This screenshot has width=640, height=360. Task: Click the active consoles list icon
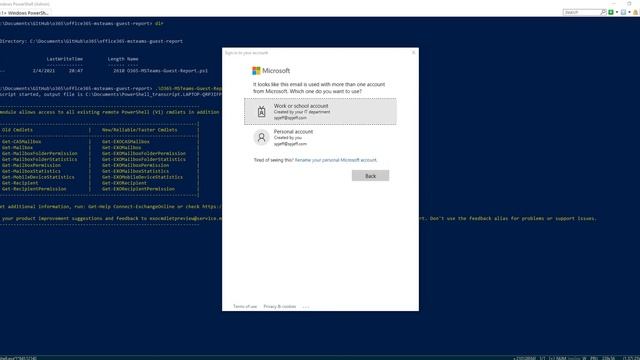tap(624, 12)
